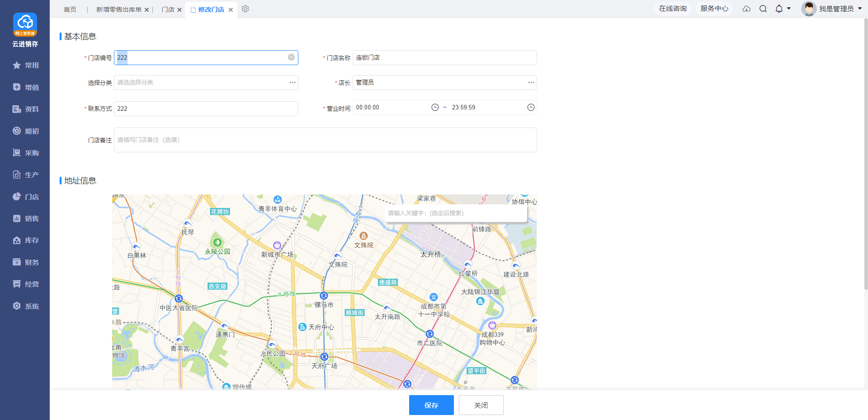Click the 联系方式 input field
868x420 pixels.
(206, 109)
